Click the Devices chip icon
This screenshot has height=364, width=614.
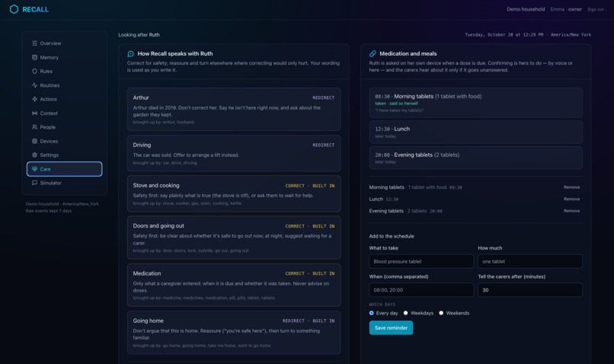pyautogui.click(x=34, y=141)
